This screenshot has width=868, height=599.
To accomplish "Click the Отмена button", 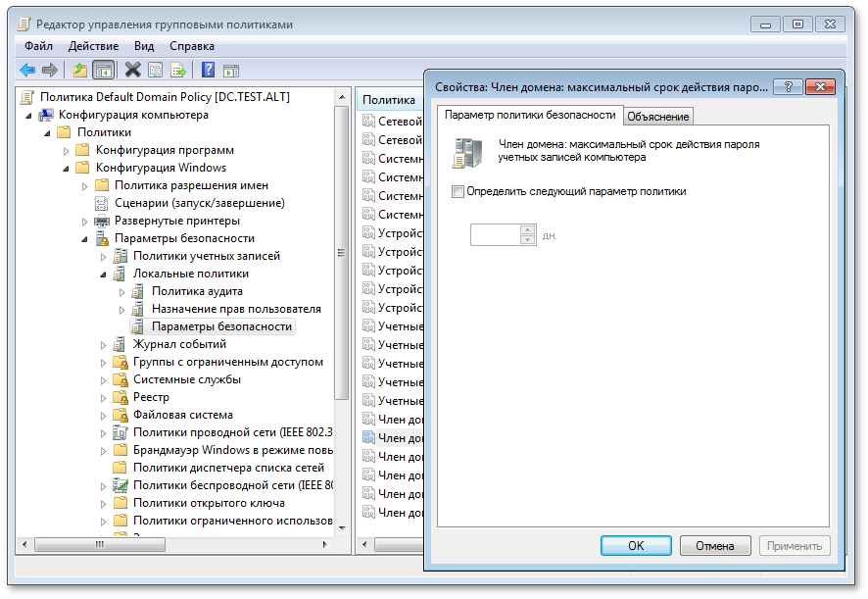I will (714, 546).
